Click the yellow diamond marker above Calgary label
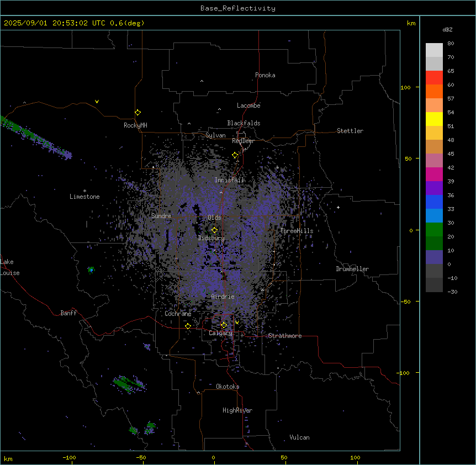Image resolution: width=476 pixels, height=465 pixels. 224,325
